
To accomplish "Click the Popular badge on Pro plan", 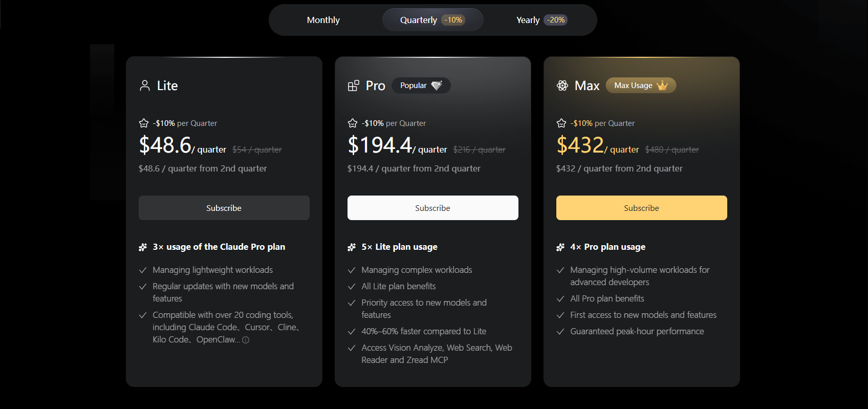I will pyautogui.click(x=421, y=85).
